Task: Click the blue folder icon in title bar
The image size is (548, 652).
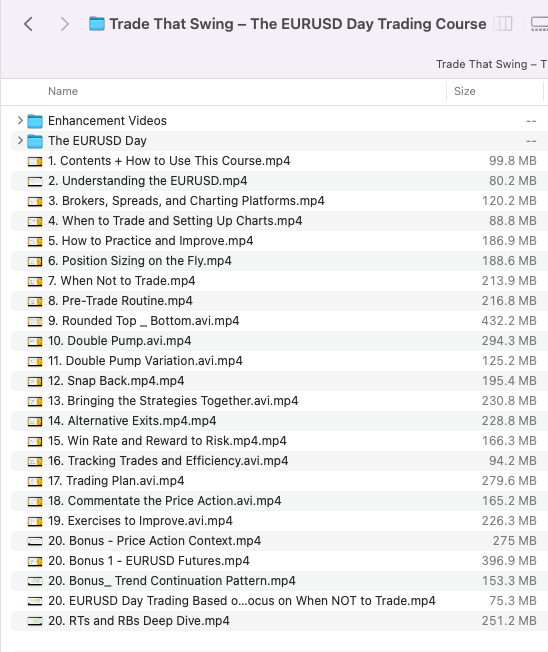Action: [x=97, y=24]
